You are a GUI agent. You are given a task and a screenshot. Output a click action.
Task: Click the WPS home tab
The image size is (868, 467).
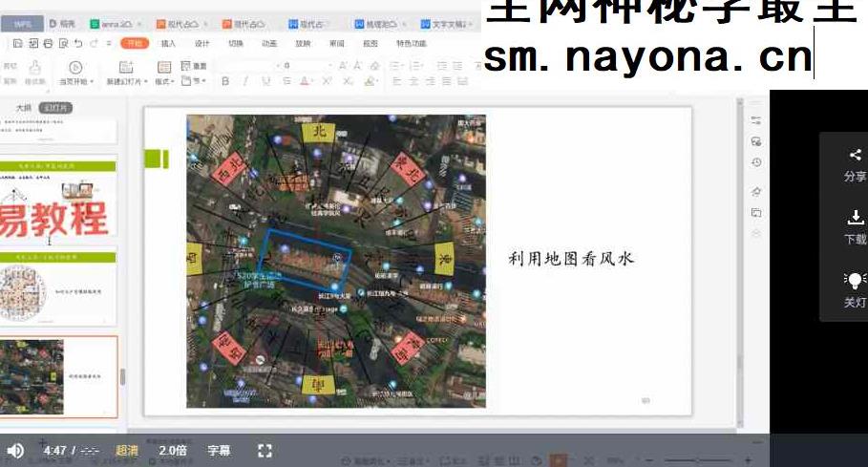pyautogui.click(x=22, y=24)
